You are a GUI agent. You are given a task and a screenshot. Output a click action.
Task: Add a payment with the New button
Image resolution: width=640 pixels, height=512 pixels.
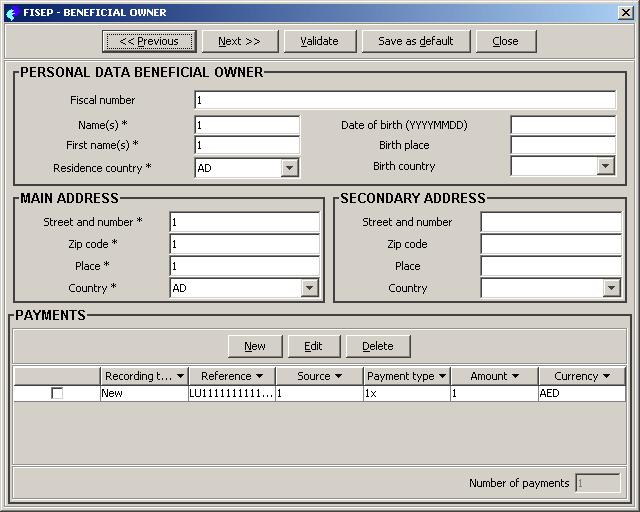pyautogui.click(x=255, y=346)
